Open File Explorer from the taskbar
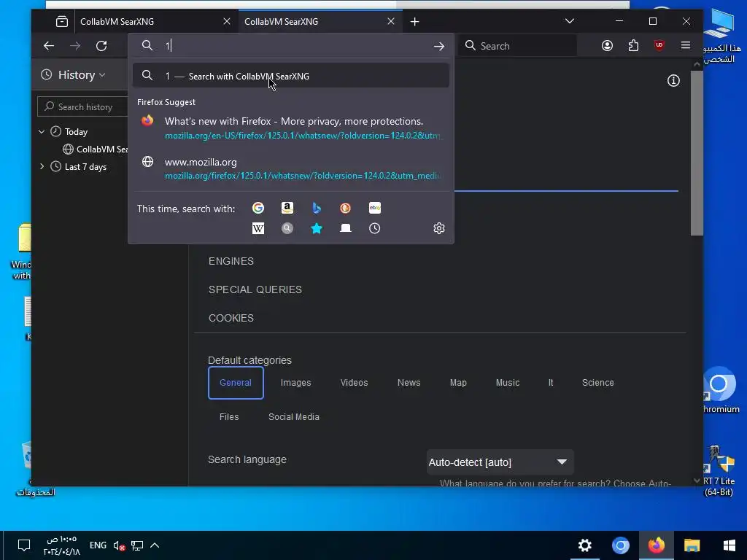 point(692,545)
